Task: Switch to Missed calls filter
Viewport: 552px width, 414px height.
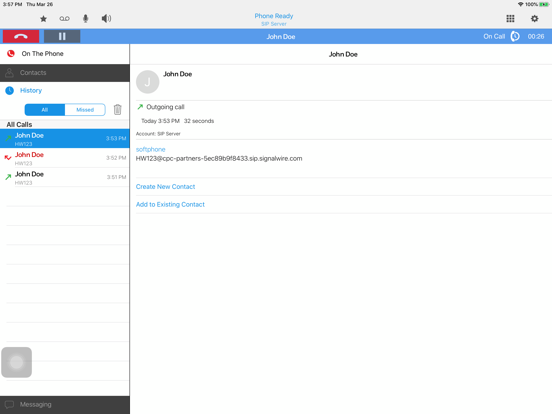Action: pos(85,109)
